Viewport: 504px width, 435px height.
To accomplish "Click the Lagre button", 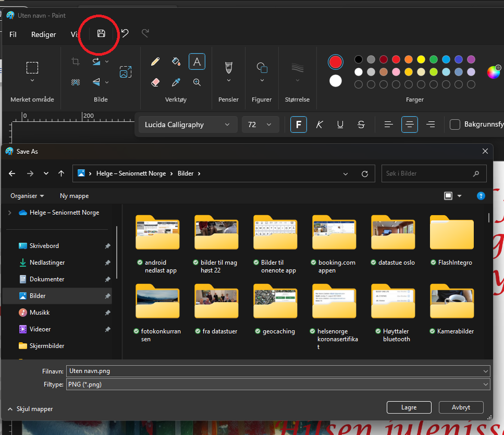I will (x=409, y=407).
